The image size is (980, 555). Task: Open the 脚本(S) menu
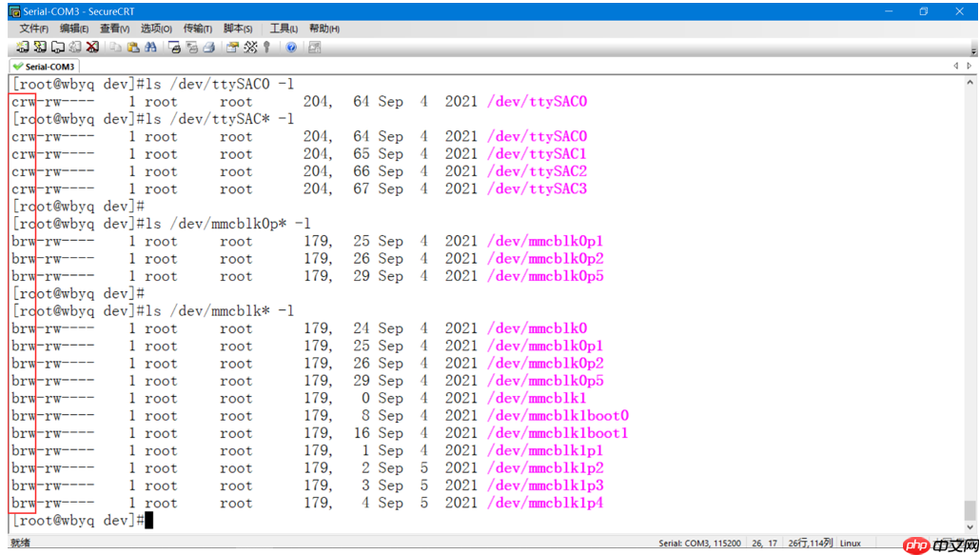click(x=238, y=29)
